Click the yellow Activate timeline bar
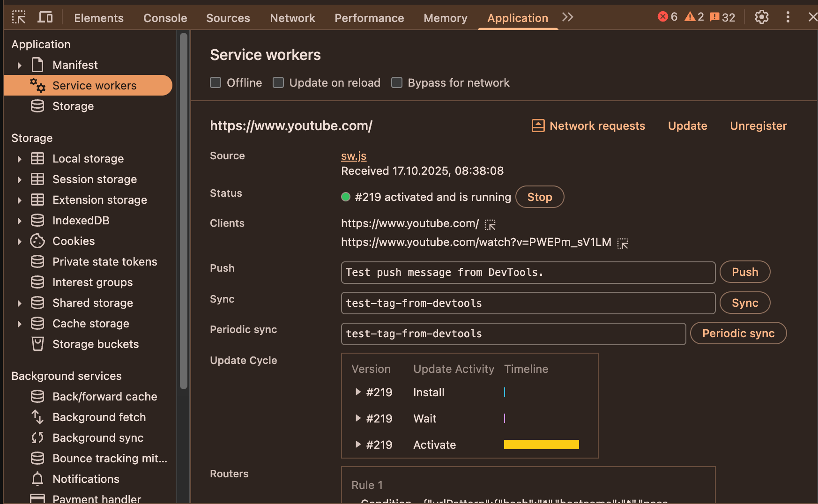 tap(541, 445)
